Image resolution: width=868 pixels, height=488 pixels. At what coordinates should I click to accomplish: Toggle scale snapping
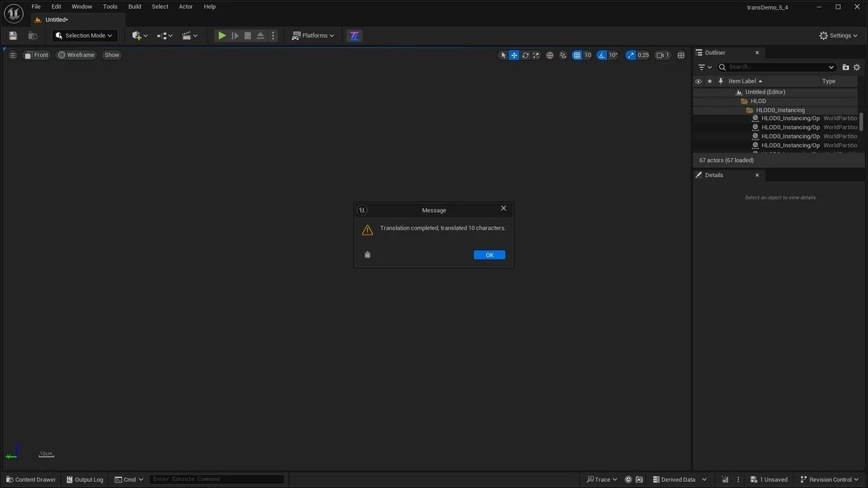click(x=631, y=56)
